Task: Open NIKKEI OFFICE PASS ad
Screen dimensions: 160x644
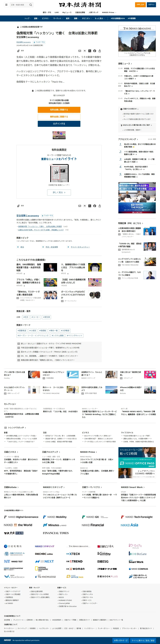Action: [x=137, y=463]
